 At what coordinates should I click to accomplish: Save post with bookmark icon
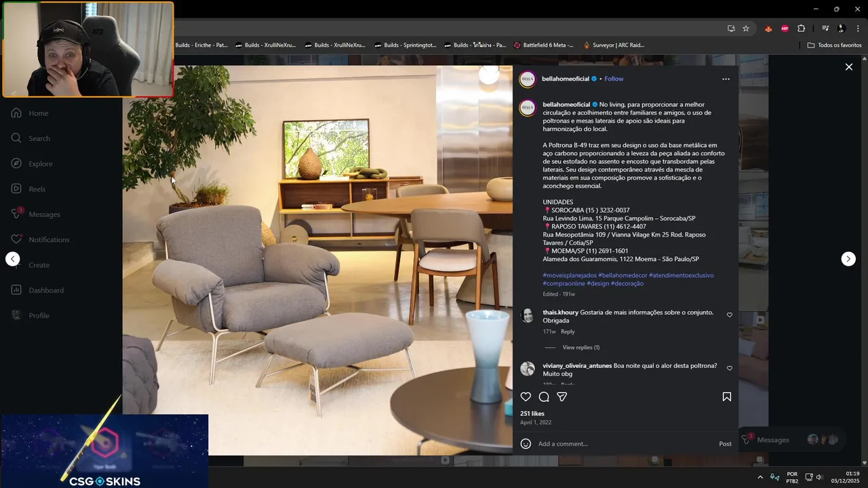(x=726, y=396)
